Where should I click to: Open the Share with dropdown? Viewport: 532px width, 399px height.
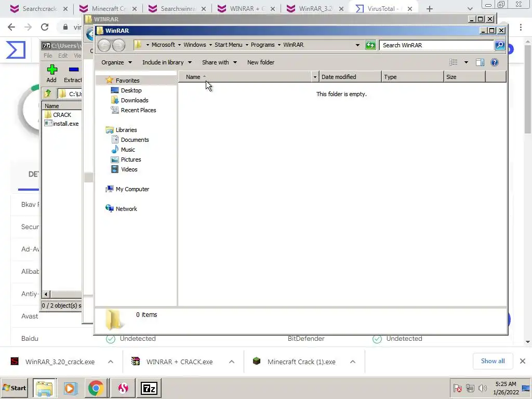point(219,62)
